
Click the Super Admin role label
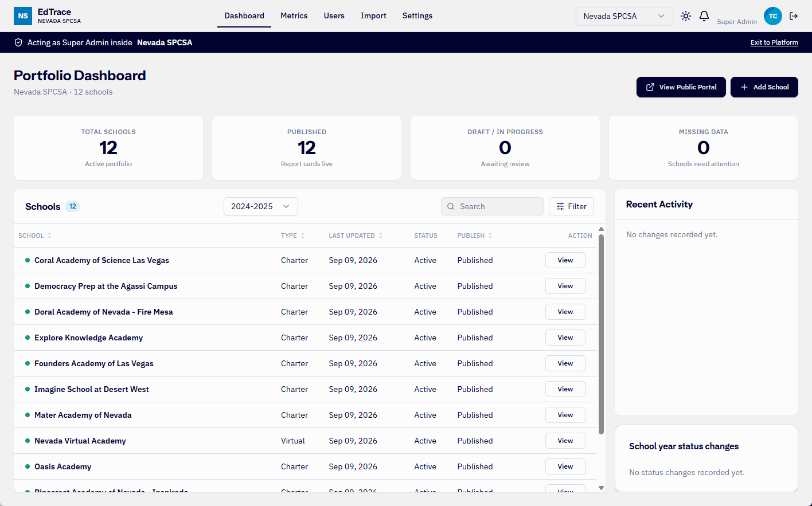pyautogui.click(x=737, y=22)
